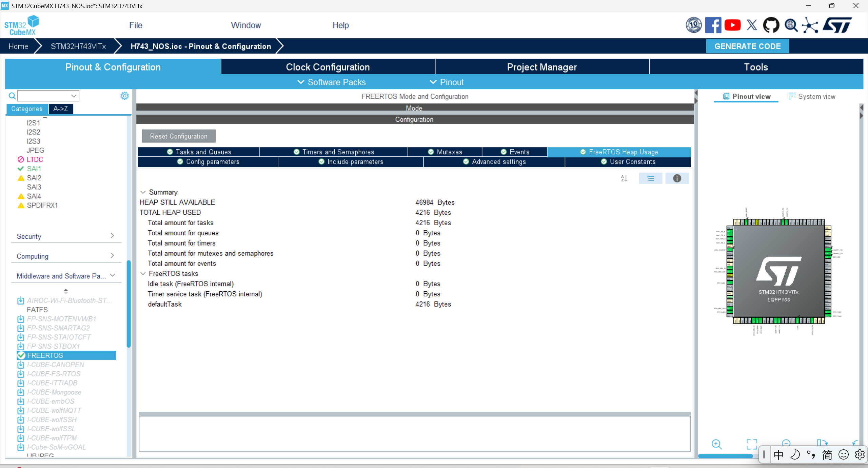The height and width of the screenshot is (468, 868).
Task: Toggle the IME punctuation mode
Action: [x=811, y=455]
